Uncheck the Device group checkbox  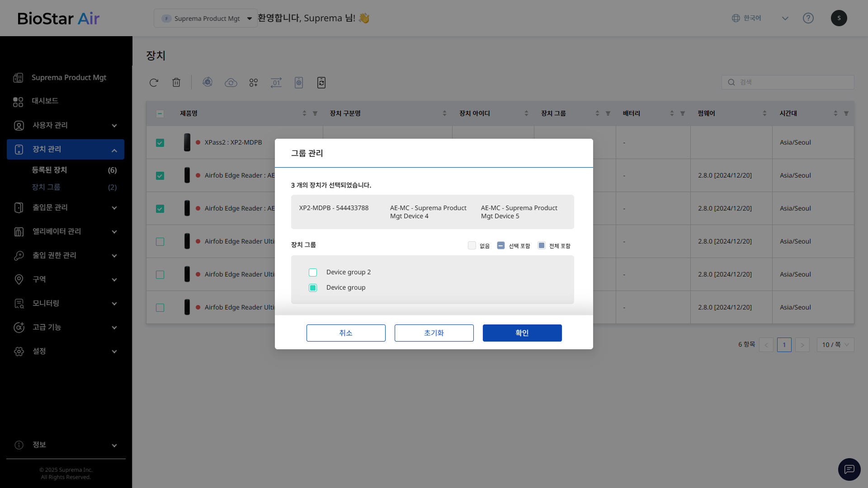pyautogui.click(x=313, y=288)
